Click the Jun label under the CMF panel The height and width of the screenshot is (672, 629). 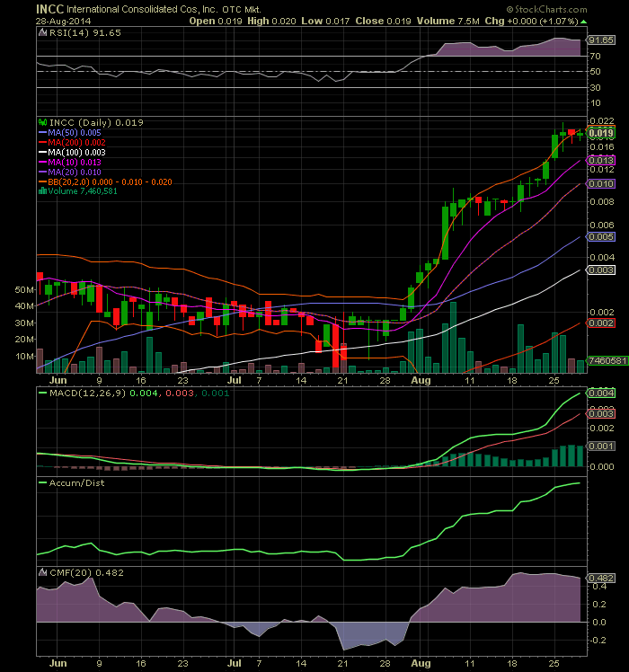(58, 663)
